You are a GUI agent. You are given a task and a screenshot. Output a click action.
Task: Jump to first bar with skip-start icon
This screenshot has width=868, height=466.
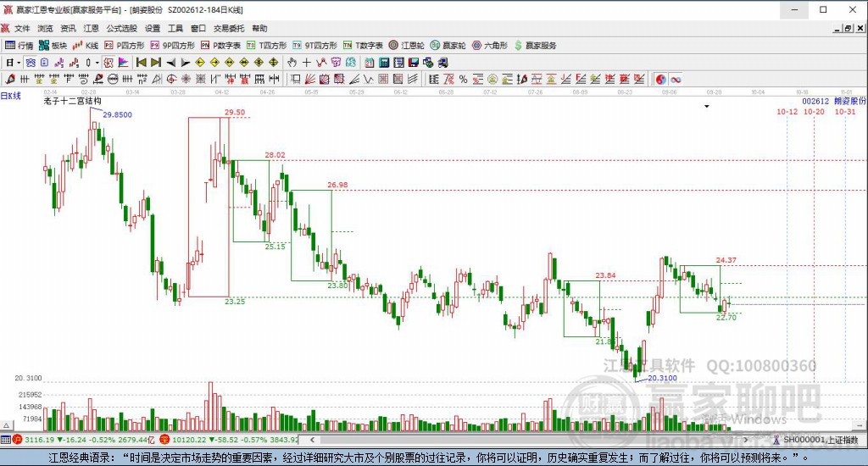coord(142,63)
